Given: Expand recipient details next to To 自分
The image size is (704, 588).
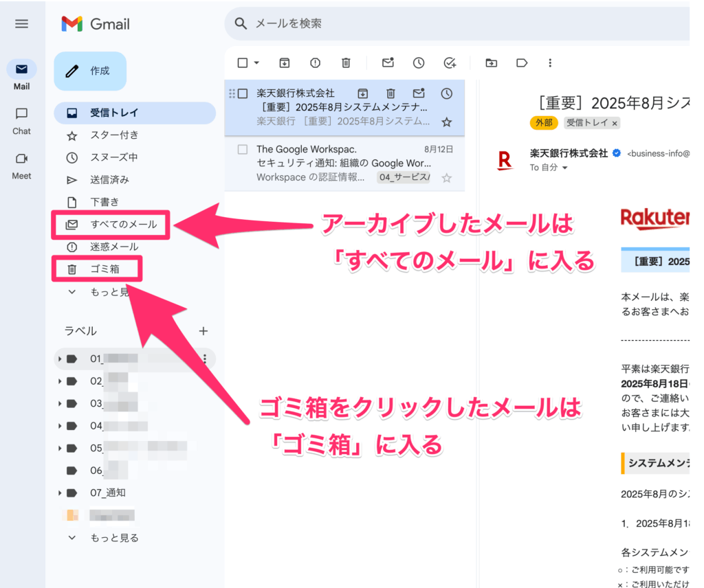Looking at the screenshot, I should [x=565, y=168].
